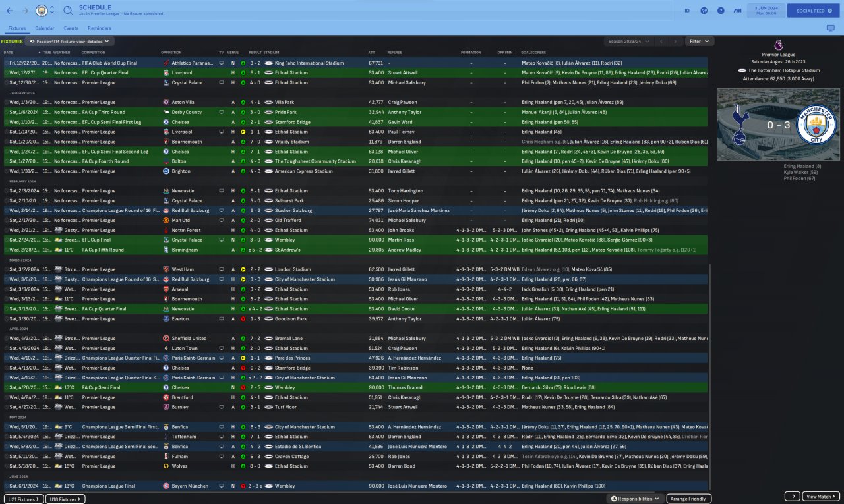Switch to the Fixtures tab
The height and width of the screenshot is (504, 844).
coord(17,28)
